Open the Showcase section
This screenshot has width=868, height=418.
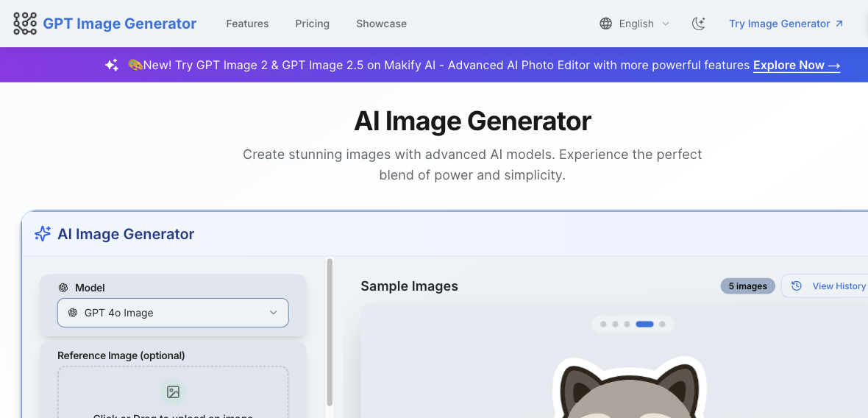[382, 24]
